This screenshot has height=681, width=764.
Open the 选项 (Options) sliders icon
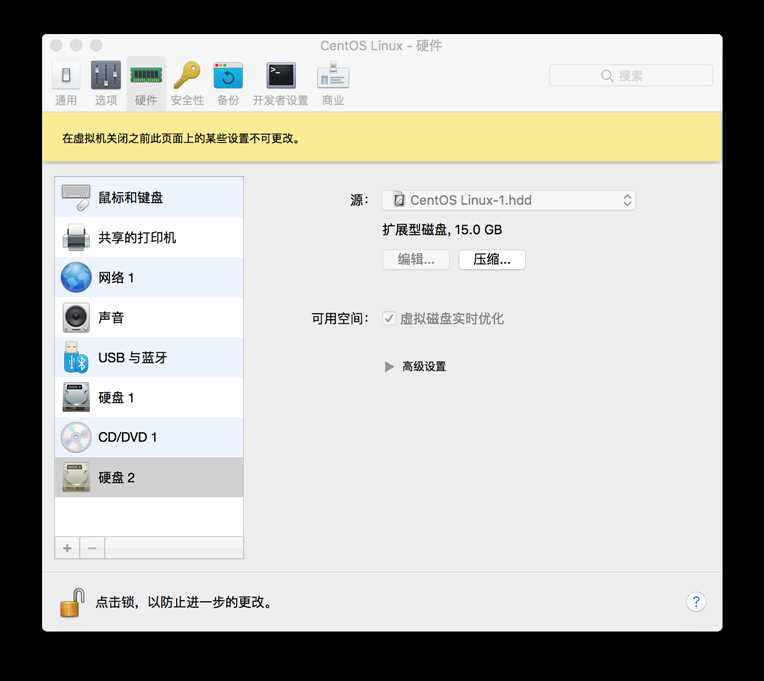pyautogui.click(x=106, y=76)
